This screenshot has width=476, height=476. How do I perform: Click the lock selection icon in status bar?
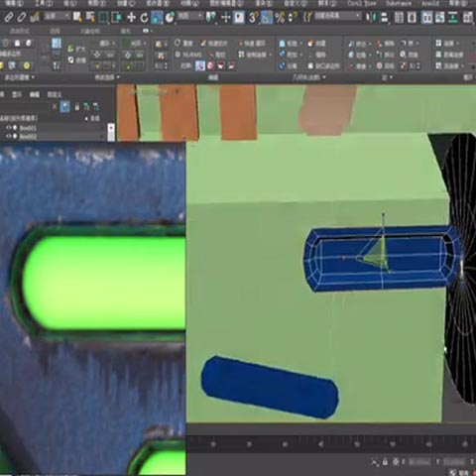pos(385,462)
